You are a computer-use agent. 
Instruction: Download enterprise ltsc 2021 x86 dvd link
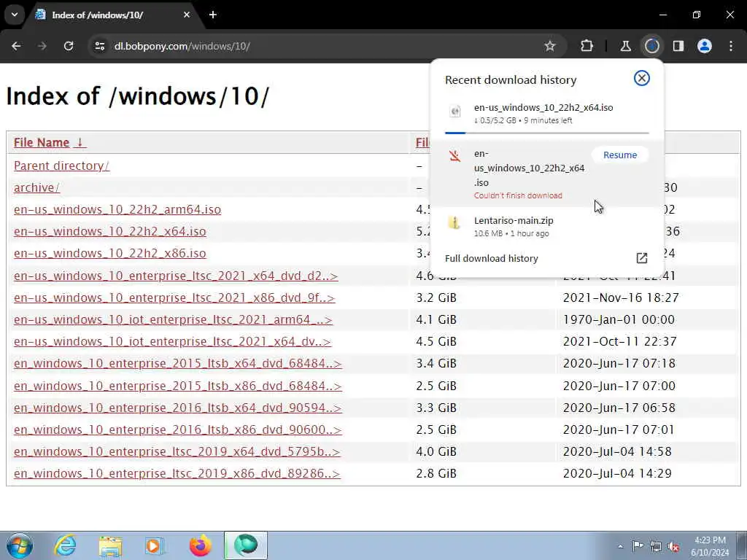coord(174,297)
